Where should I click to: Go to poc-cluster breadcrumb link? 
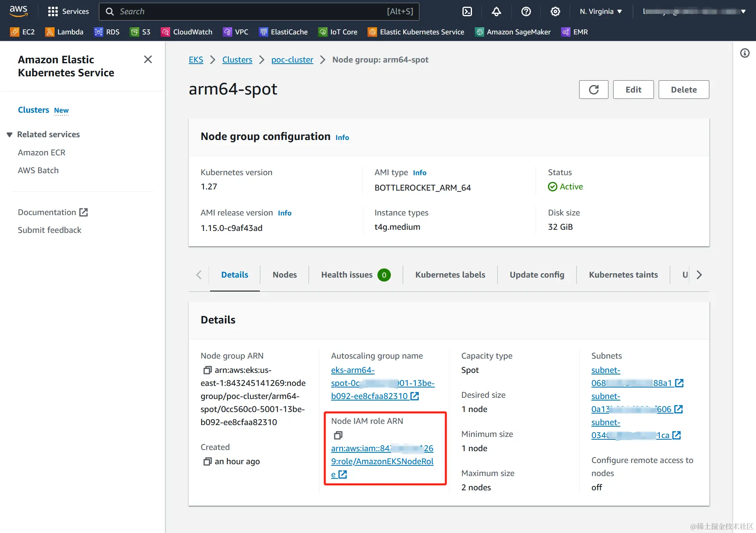tap(292, 60)
